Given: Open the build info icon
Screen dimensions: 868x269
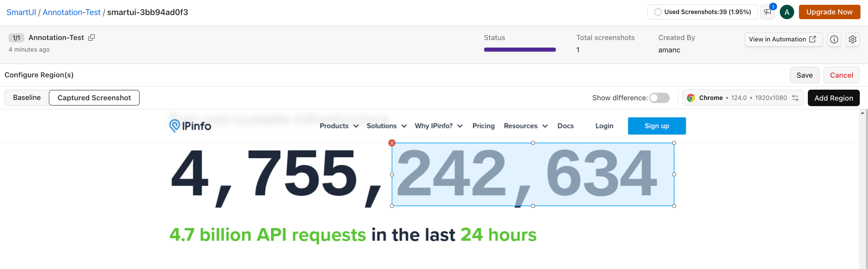Looking at the screenshot, I should pos(834,39).
